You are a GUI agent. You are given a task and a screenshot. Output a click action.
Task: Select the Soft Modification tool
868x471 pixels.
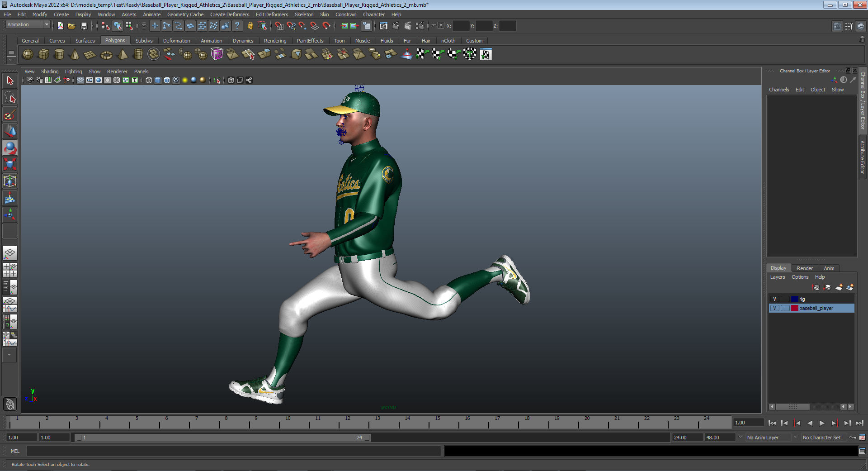pos(10,198)
